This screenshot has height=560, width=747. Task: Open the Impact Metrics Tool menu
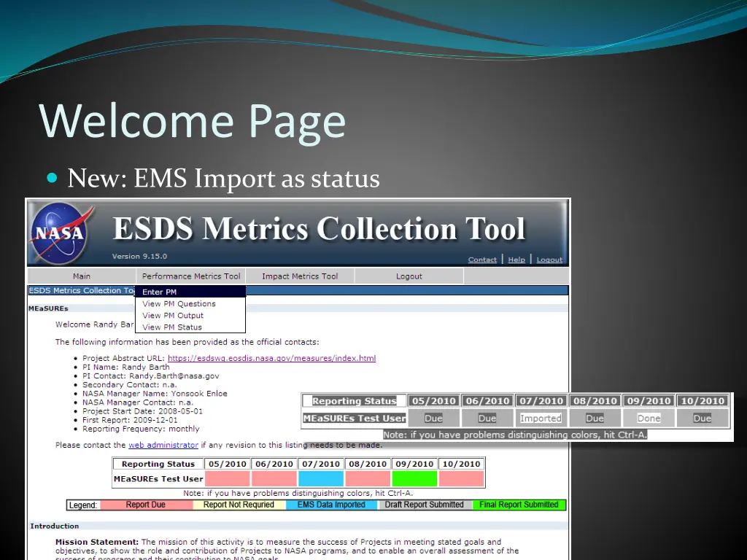[300, 276]
